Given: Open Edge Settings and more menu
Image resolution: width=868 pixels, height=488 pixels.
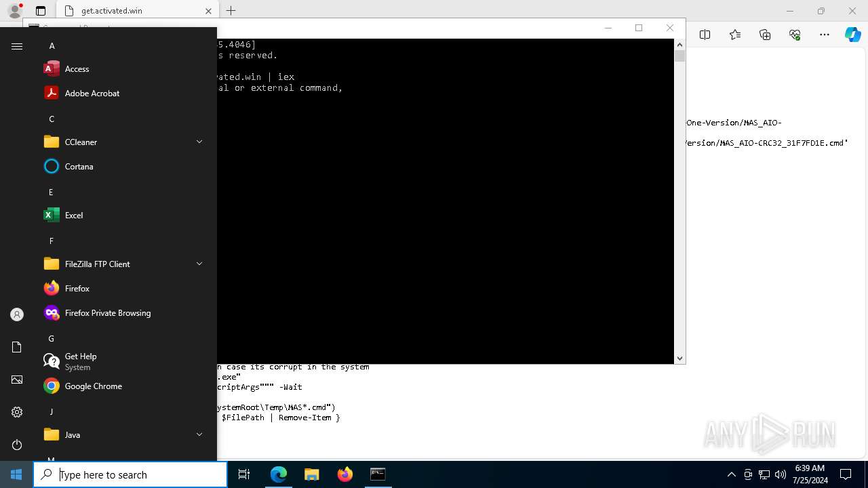Looking at the screenshot, I should [825, 35].
